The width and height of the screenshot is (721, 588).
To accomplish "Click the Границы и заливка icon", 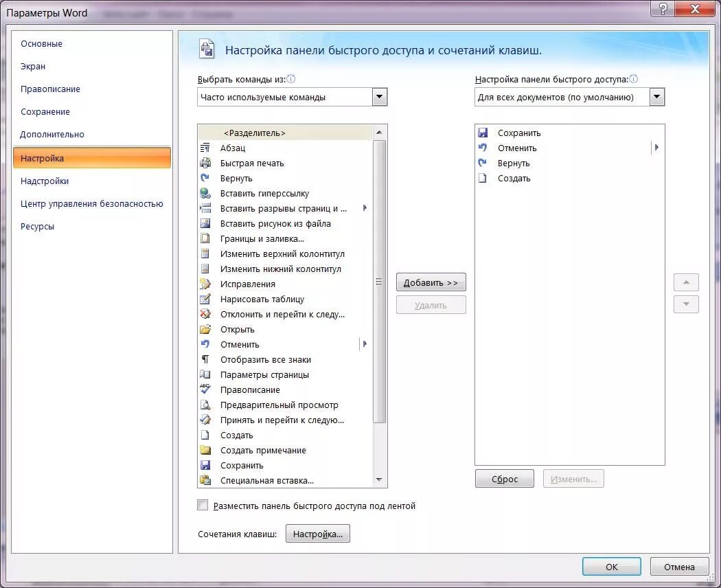I will click(x=205, y=239).
